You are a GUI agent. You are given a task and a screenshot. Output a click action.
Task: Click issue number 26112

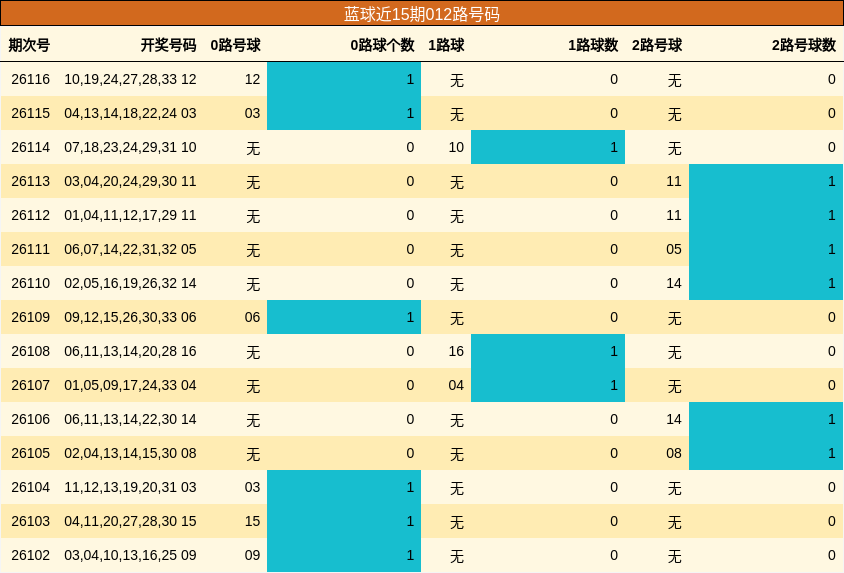pyautogui.click(x=31, y=215)
